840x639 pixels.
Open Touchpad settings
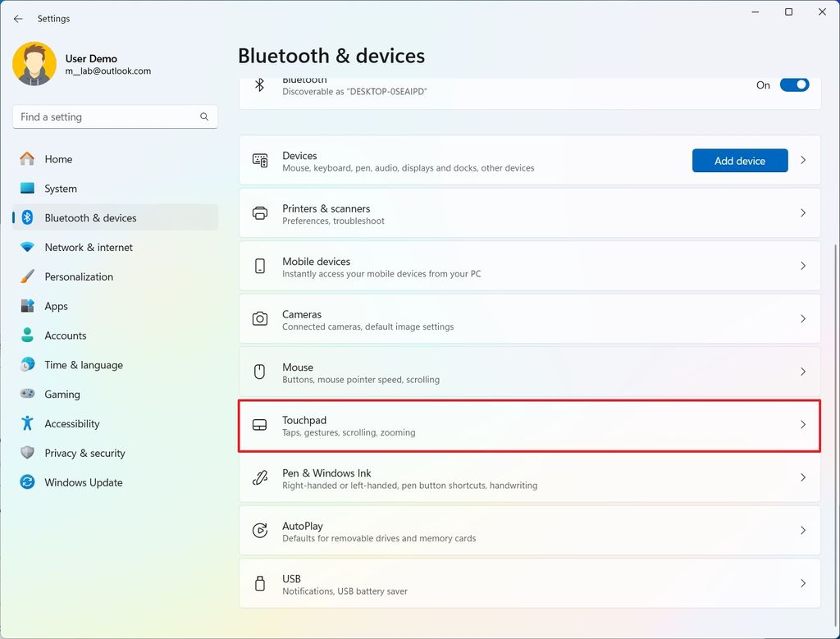[529, 426]
